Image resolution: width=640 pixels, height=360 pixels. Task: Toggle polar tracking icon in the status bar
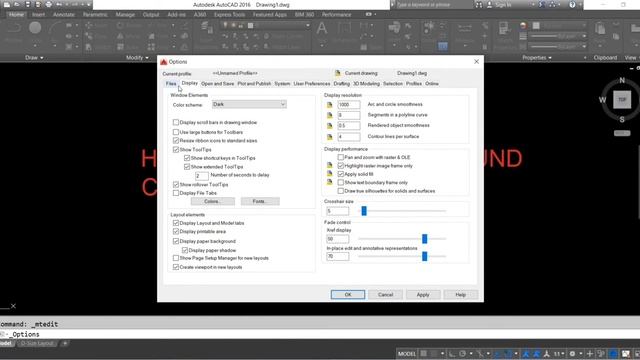click(462, 353)
